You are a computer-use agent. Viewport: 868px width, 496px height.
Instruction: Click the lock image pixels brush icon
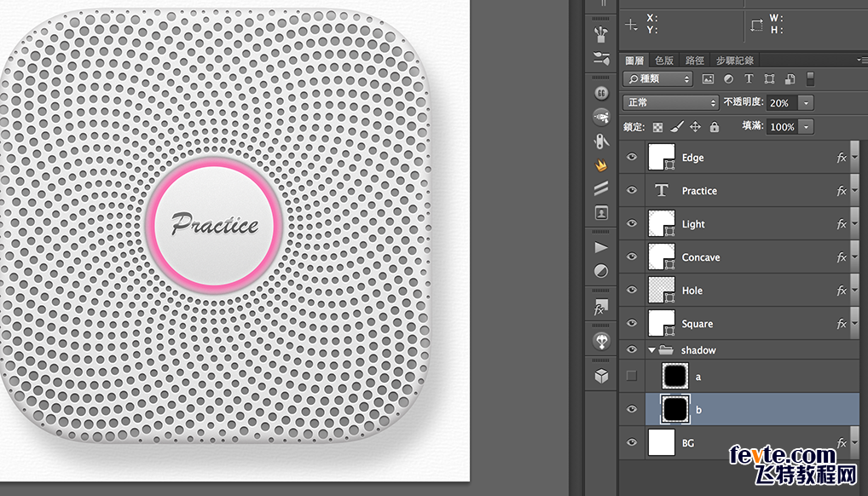[676, 127]
